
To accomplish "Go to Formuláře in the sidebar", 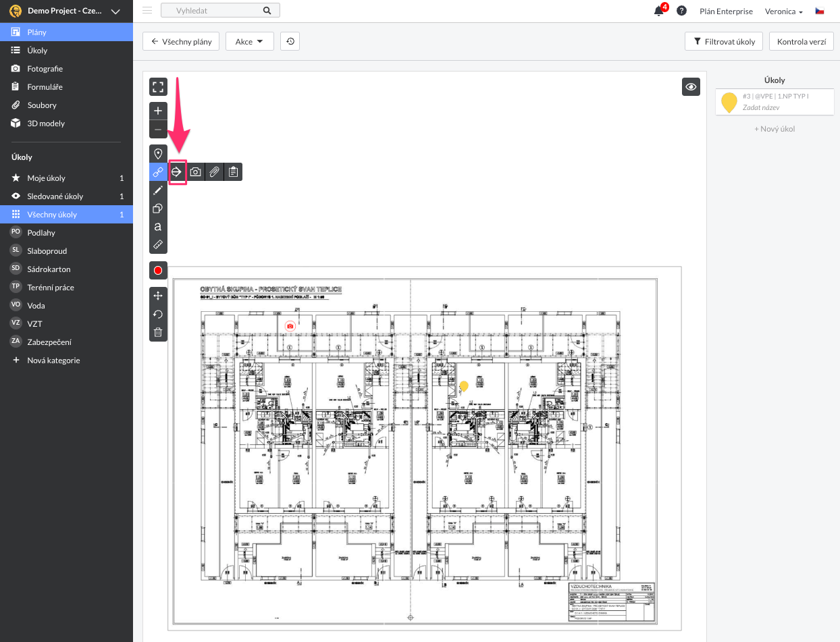I will pos(45,87).
